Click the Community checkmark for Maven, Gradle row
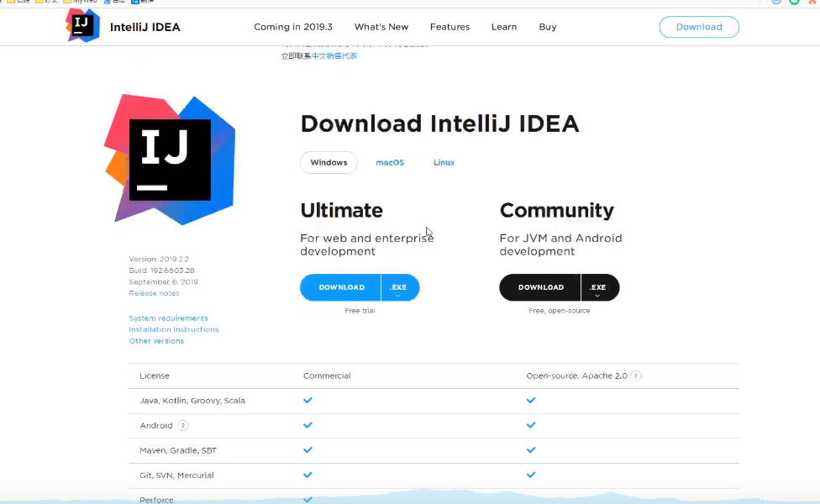Viewport: 820px width, 504px height. click(531, 449)
